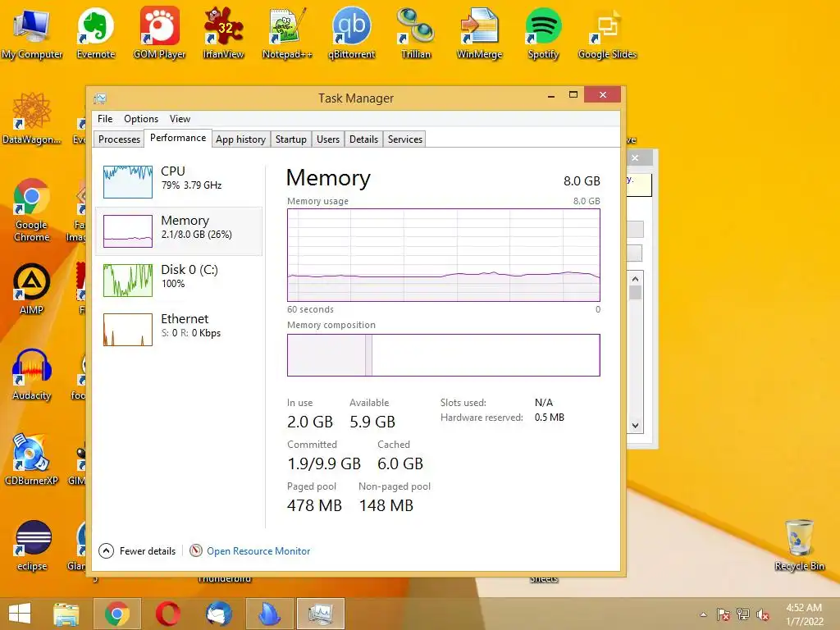Minimize the Task Manager window
This screenshot has height=630, width=840.
551,95
